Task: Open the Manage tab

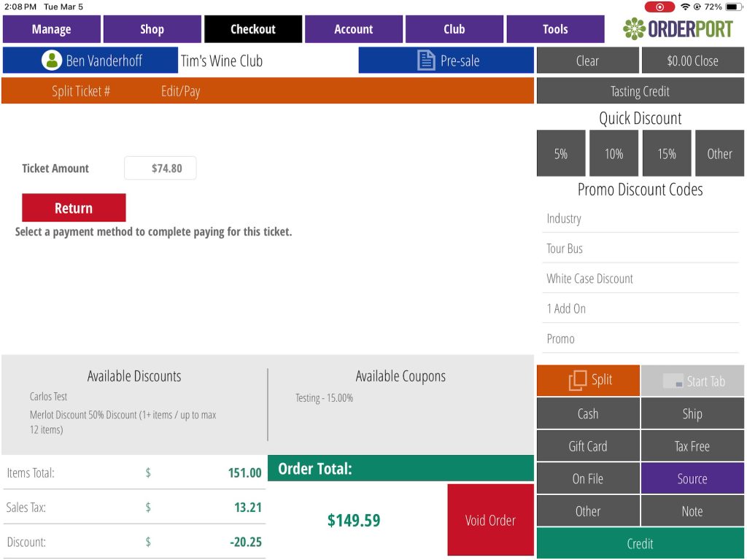Action: [51, 29]
